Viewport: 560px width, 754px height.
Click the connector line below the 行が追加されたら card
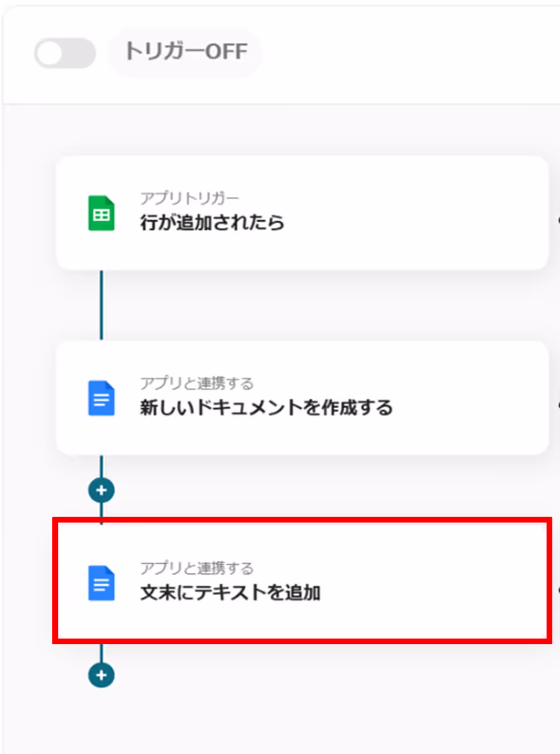101,306
